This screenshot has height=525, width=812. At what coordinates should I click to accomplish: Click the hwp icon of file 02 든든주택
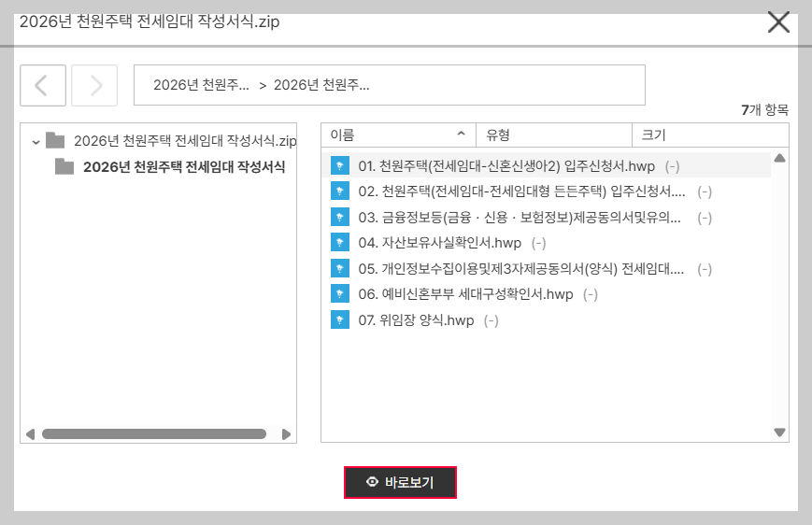[340, 192]
